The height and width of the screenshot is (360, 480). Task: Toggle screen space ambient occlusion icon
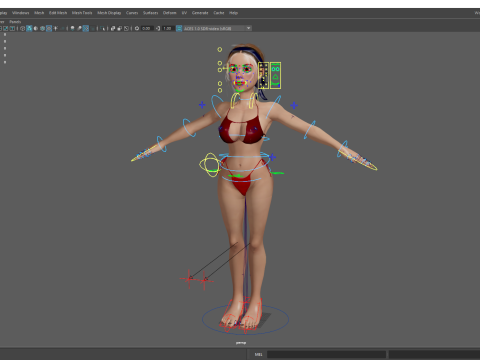click(x=72, y=29)
